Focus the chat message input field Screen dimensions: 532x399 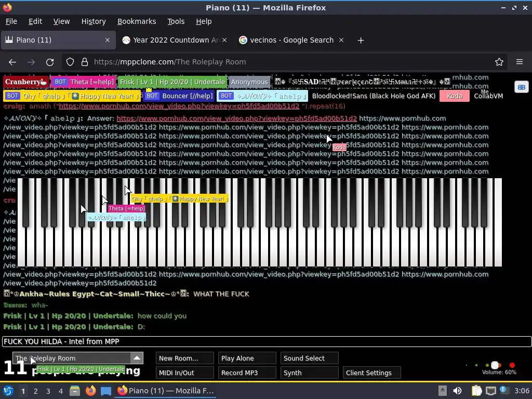[267, 341]
